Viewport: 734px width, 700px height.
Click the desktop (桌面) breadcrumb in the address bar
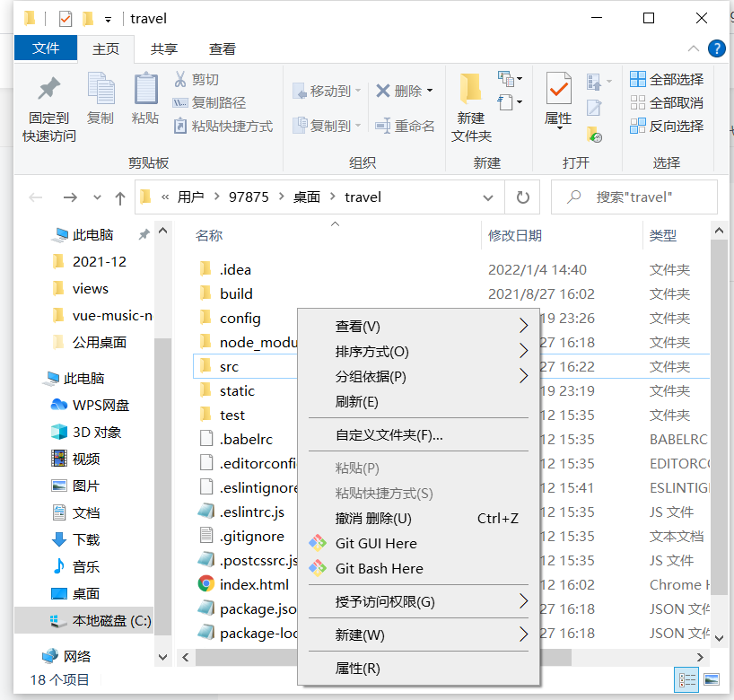point(307,197)
